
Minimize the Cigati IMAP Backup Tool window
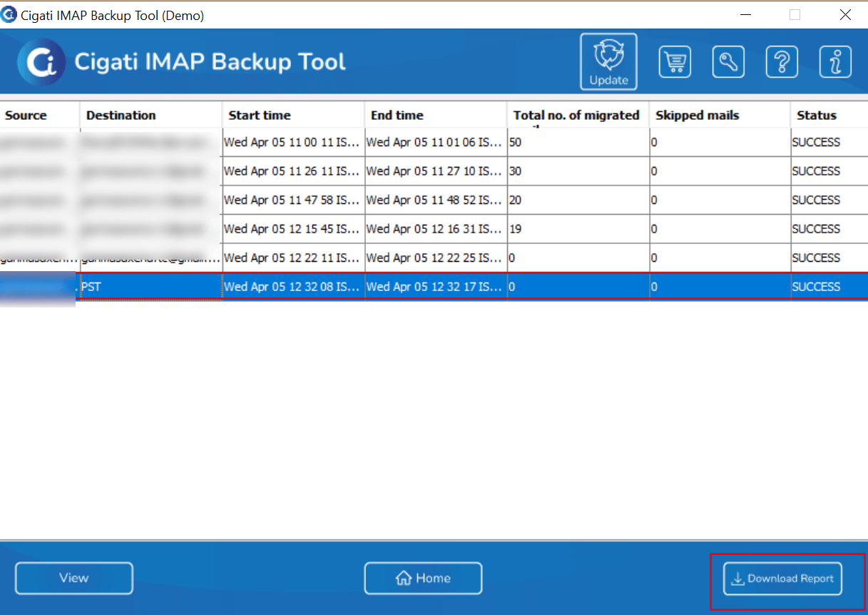pyautogui.click(x=747, y=15)
